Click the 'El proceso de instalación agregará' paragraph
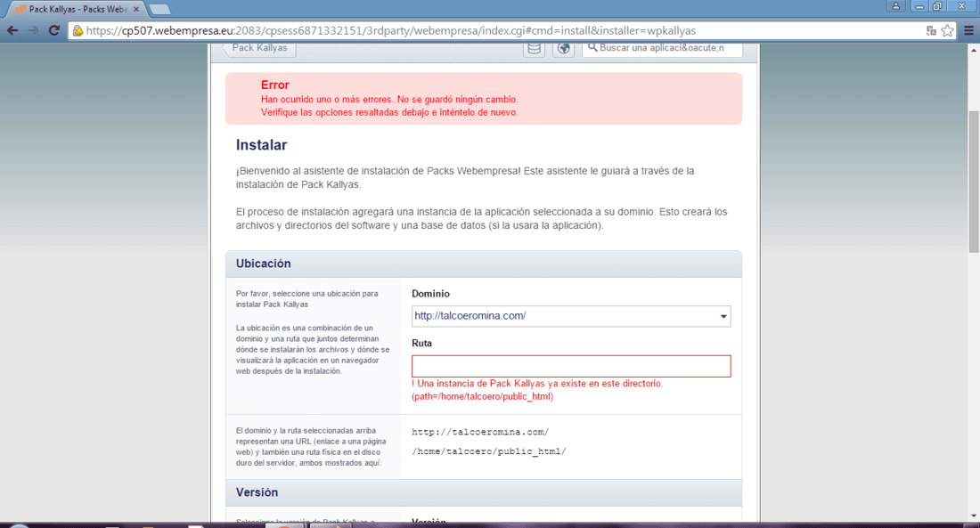This screenshot has height=528, width=980. tap(481, 219)
